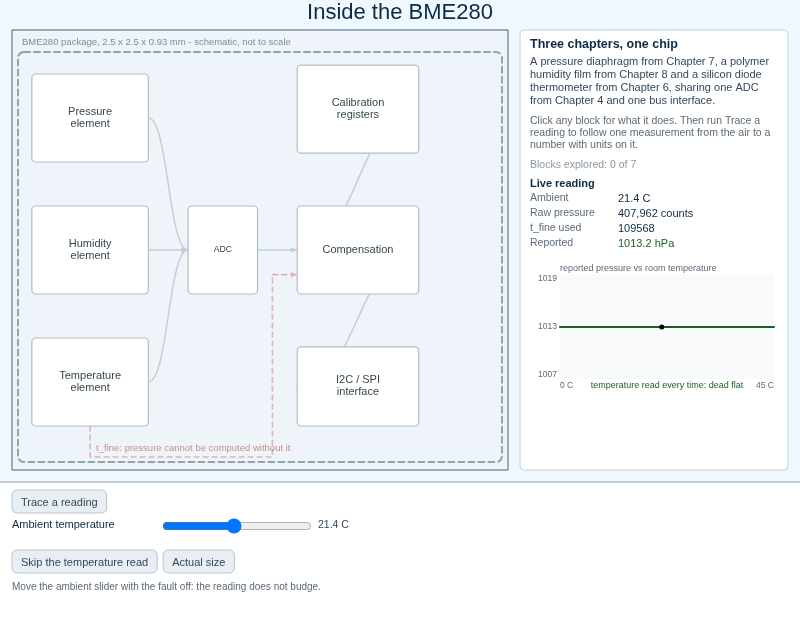Click the 45 C axis label

(764, 385)
